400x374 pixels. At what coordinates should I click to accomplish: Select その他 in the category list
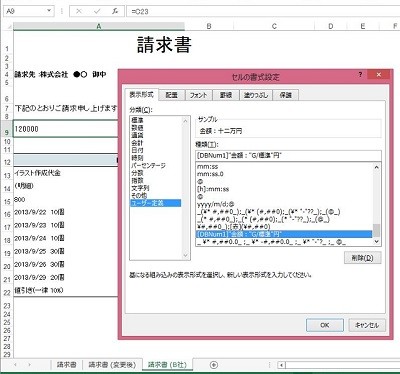tap(155, 195)
